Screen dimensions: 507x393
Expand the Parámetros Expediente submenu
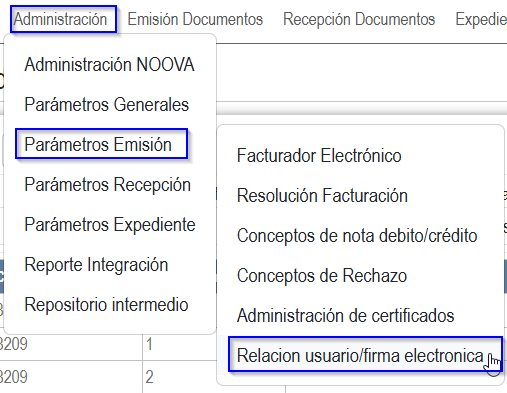[110, 224]
